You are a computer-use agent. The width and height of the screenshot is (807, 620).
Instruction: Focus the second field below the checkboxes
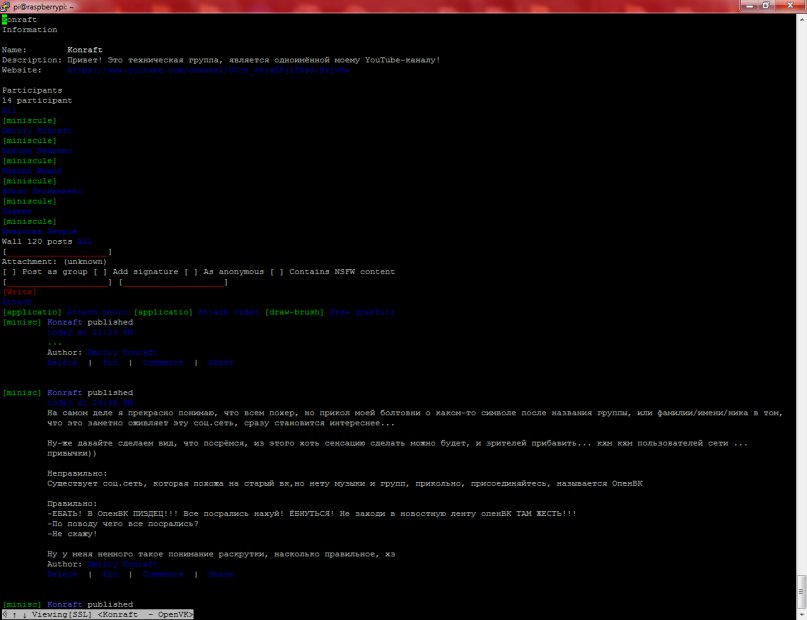click(173, 282)
